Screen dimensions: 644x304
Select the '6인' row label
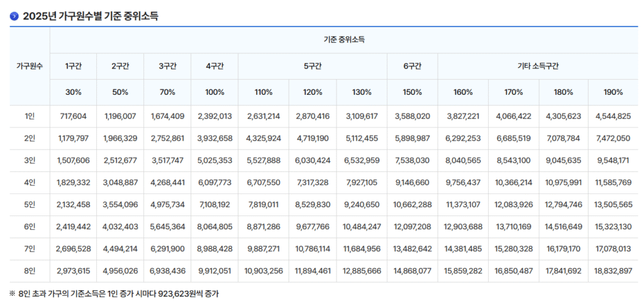click(x=30, y=227)
